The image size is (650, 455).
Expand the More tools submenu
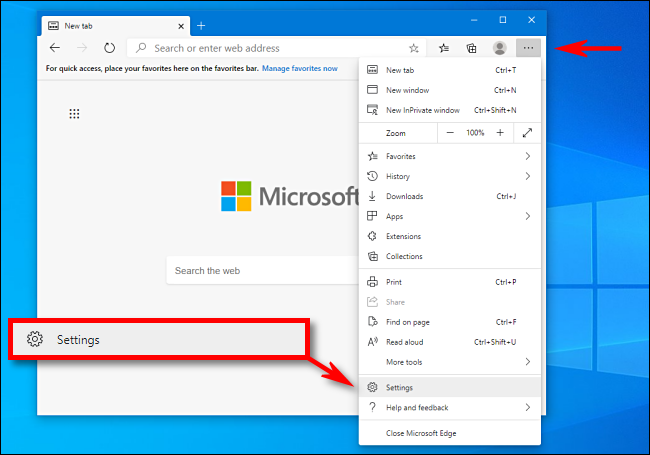(450, 362)
